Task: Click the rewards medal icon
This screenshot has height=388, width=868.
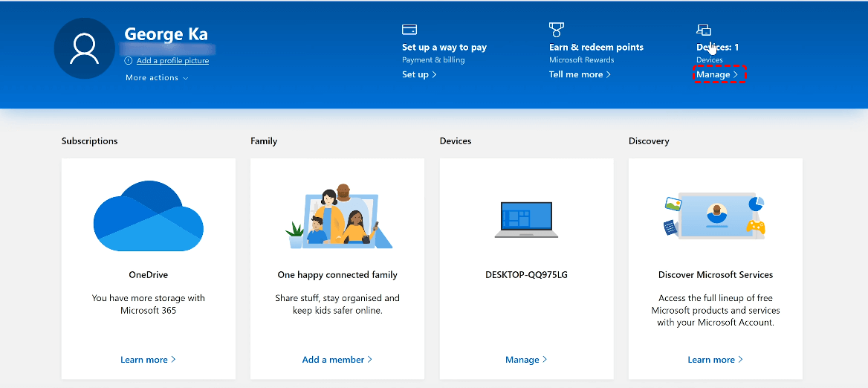Action: pyautogui.click(x=556, y=30)
